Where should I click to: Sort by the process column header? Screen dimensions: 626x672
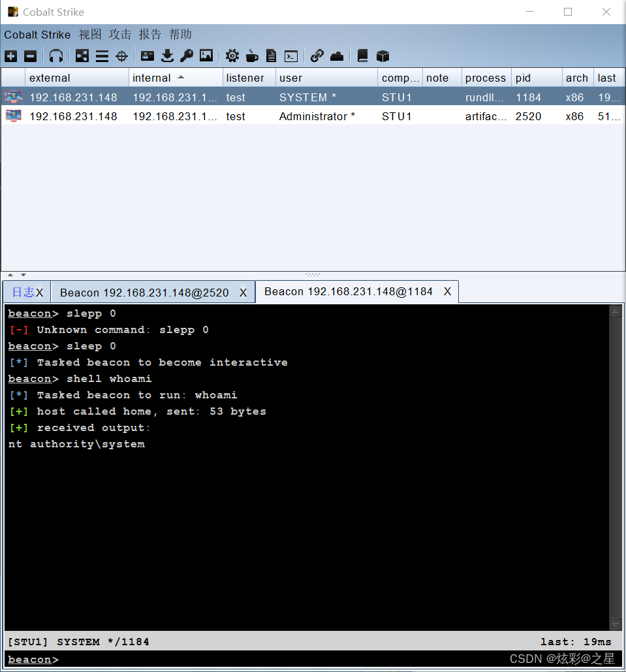(x=486, y=78)
